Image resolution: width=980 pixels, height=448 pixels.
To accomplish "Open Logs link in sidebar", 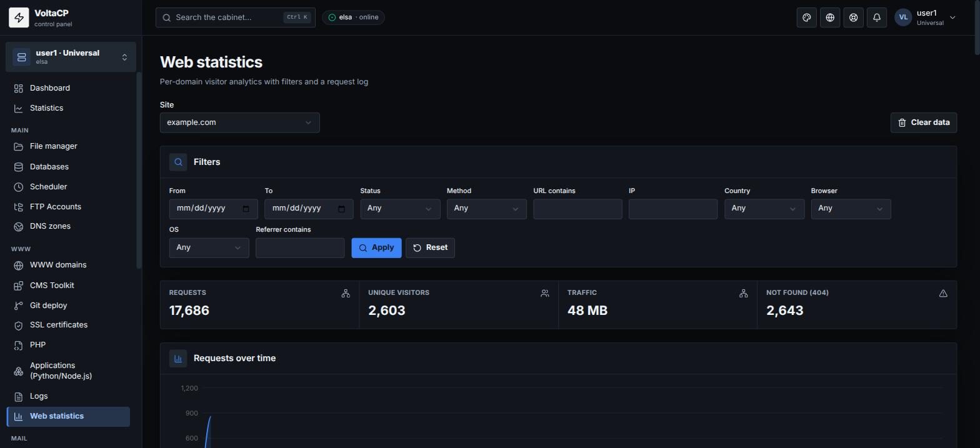I will pos(68,396).
